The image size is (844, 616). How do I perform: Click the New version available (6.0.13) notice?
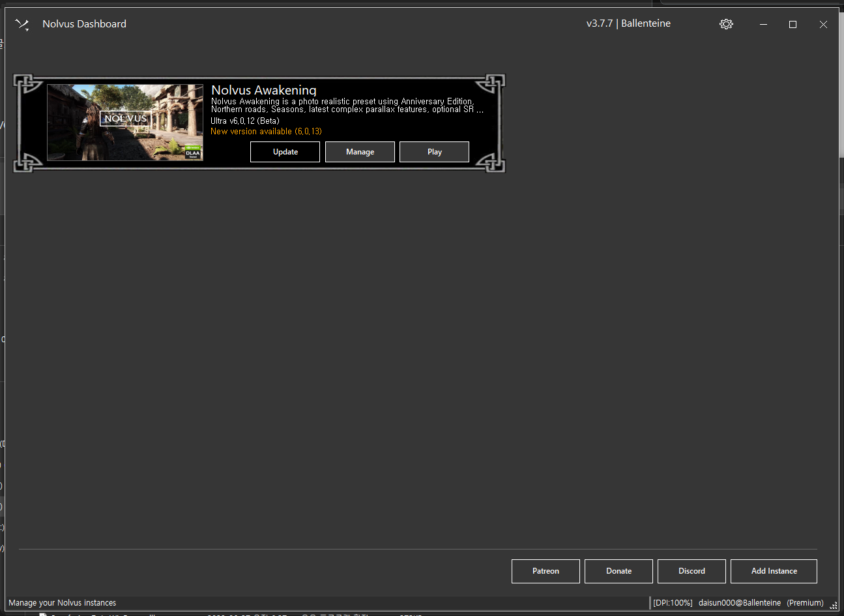pyautogui.click(x=266, y=131)
